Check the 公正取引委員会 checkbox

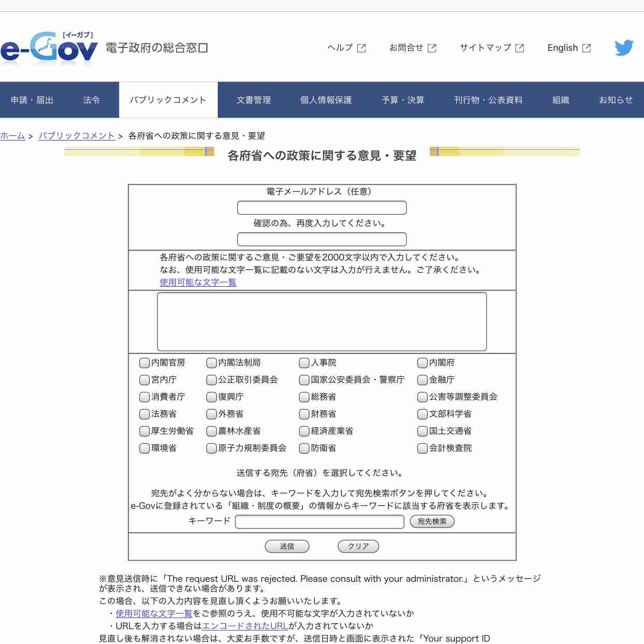click(212, 380)
